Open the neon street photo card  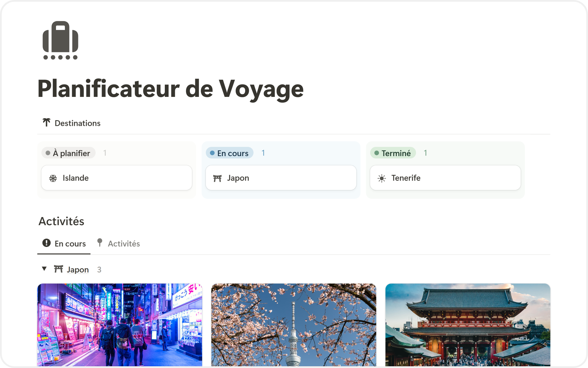point(120,325)
